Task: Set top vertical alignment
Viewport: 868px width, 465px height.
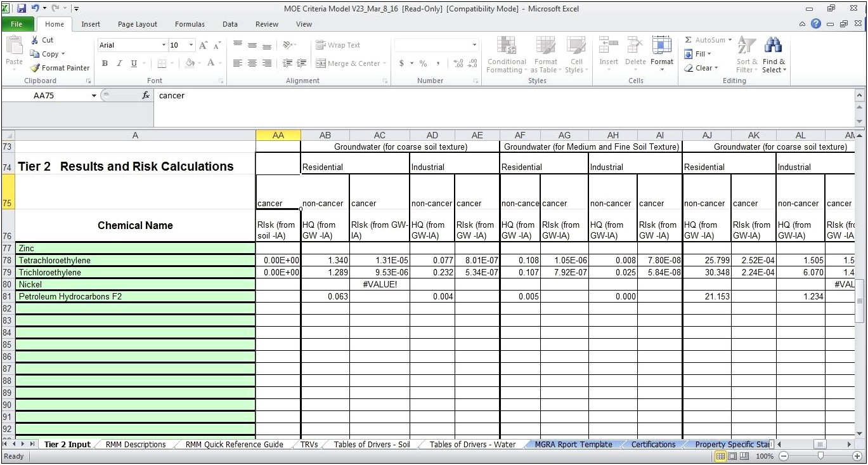Action: [x=238, y=45]
